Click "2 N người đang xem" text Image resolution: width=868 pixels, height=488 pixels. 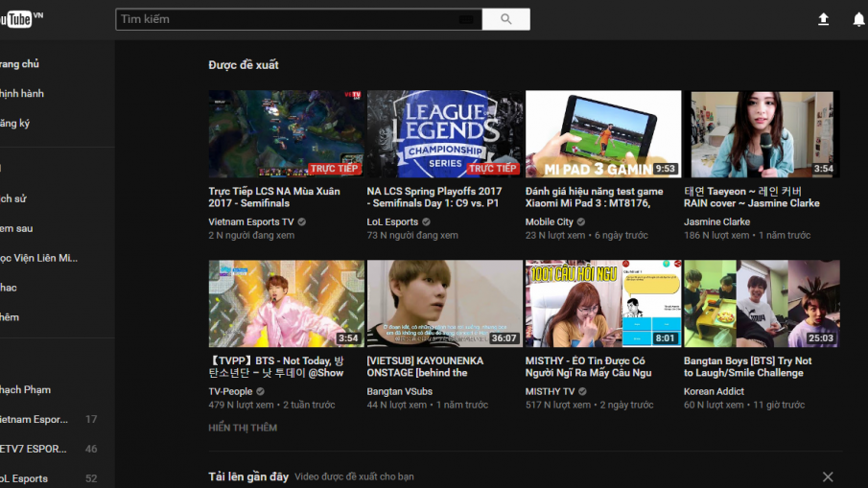pyautogui.click(x=251, y=235)
